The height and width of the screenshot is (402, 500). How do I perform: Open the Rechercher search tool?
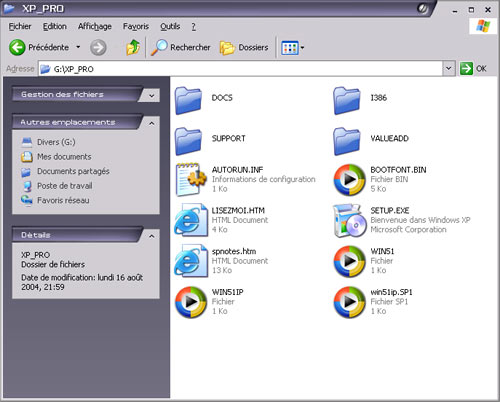[x=181, y=48]
